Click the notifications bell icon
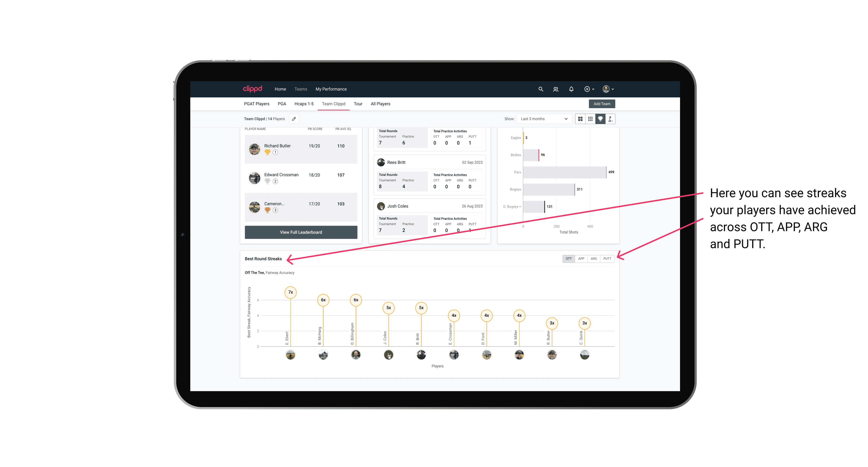Viewport: 868px width, 467px height. click(571, 89)
